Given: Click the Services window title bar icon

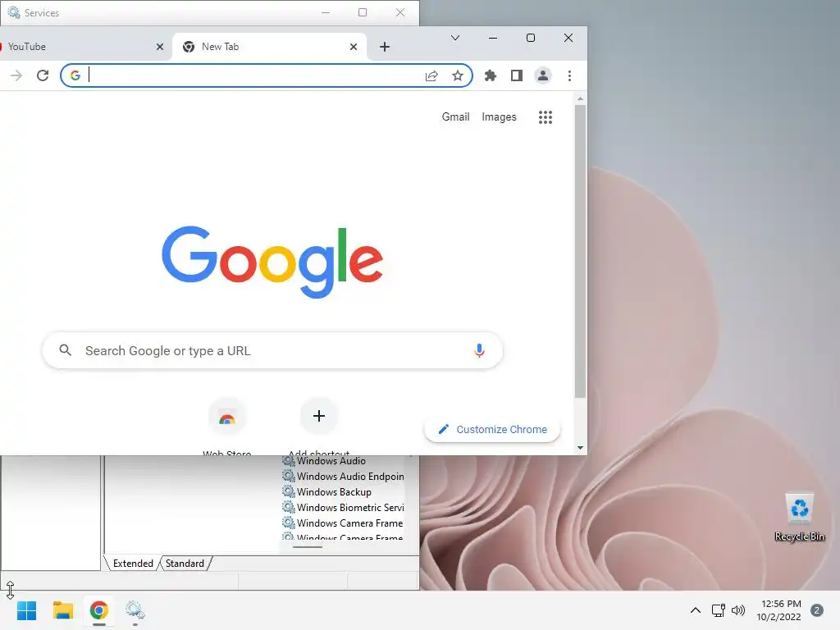Looking at the screenshot, I should pyautogui.click(x=14, y=12).
